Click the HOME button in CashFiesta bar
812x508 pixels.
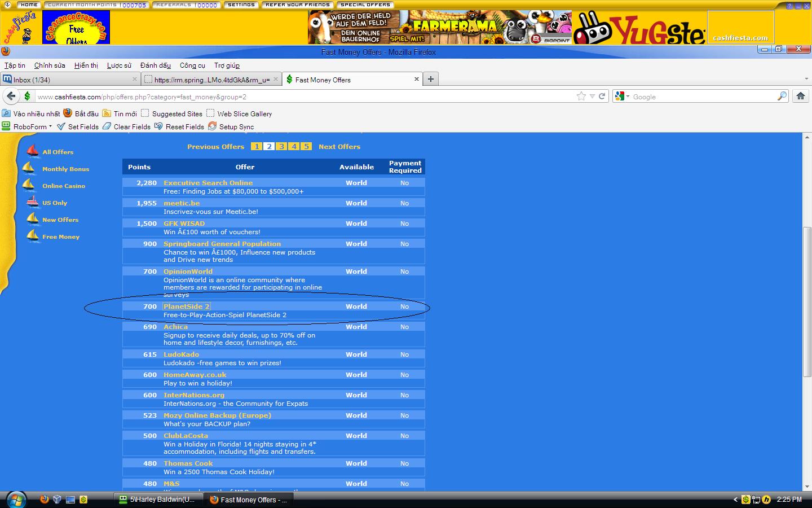tap(29, 5)
